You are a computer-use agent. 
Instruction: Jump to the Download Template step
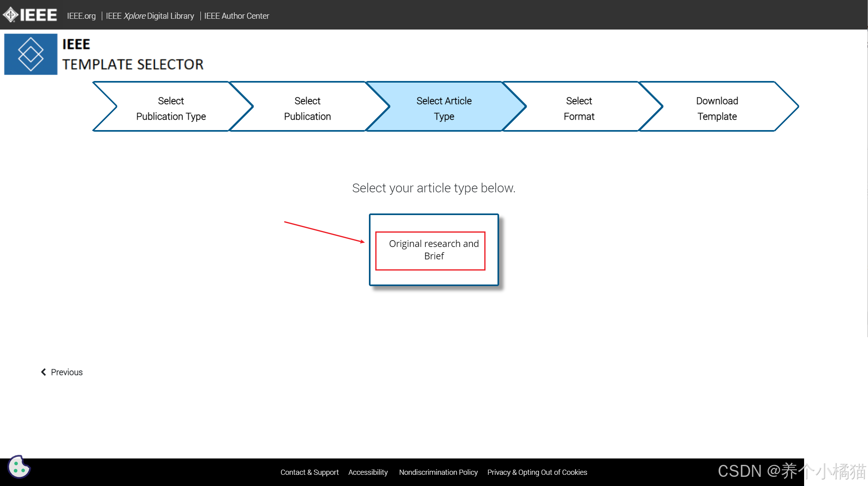pyautogui.click(x=717, y=108)
